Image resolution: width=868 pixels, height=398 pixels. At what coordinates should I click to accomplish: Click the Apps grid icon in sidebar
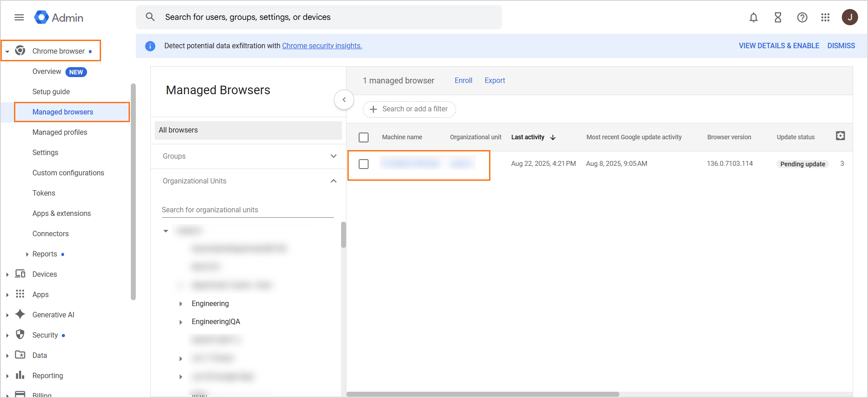click(x=20, y=294)
